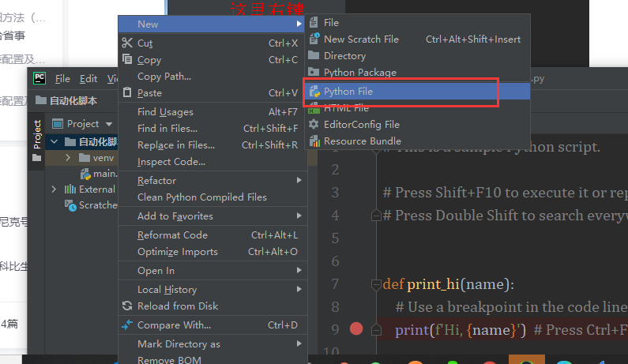Screen dimensions: 628x364
Task: Click the Directory folder icon
Action: click(314, 55)
